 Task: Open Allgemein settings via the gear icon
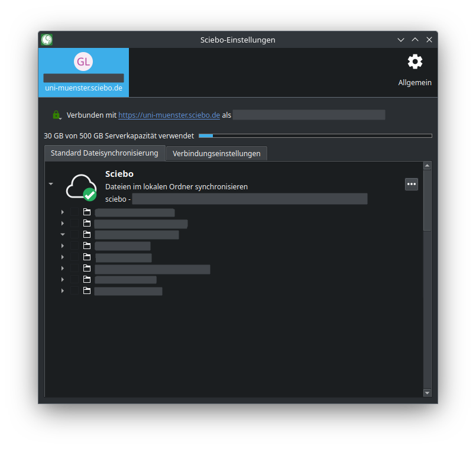click(x=415, y=62)
